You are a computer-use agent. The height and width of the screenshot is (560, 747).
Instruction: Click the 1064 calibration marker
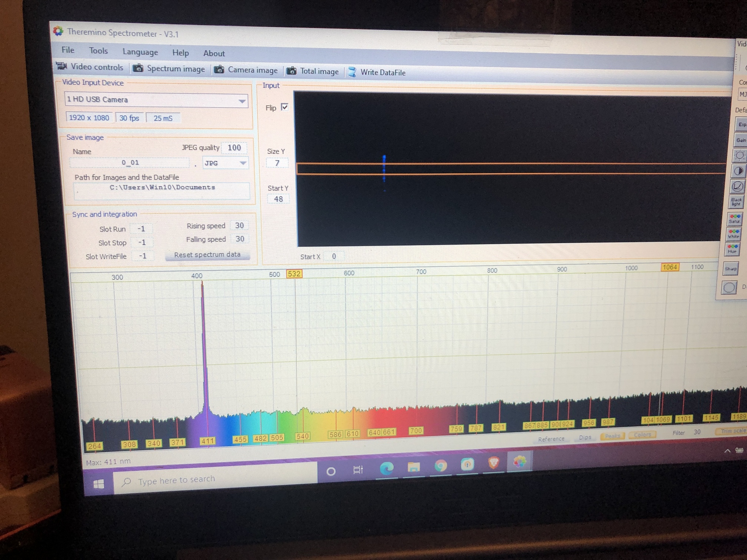[x=670, y=267]
